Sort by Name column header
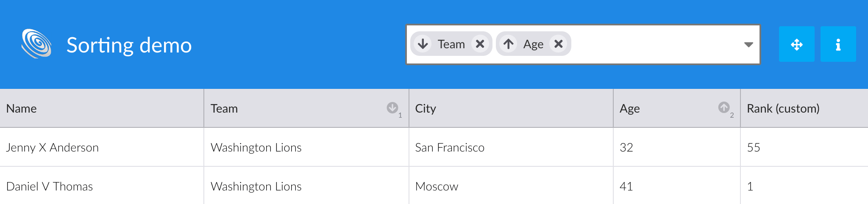 [x=102, y=108]
